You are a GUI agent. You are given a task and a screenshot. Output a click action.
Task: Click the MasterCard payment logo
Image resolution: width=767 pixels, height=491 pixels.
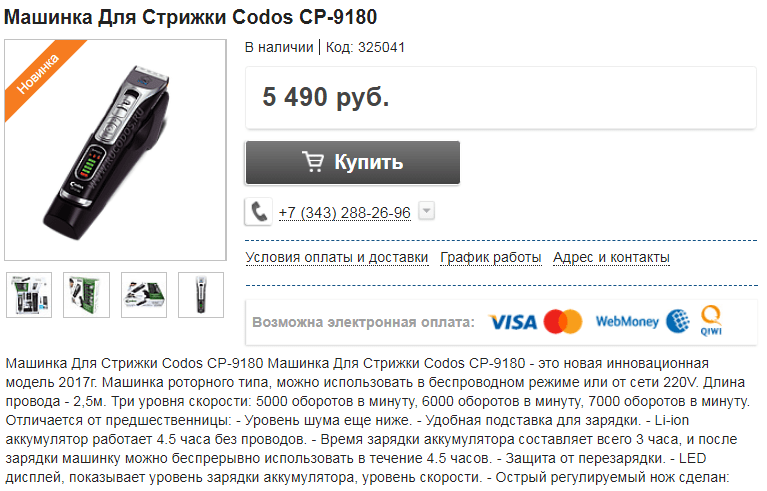tap(563, 322)
